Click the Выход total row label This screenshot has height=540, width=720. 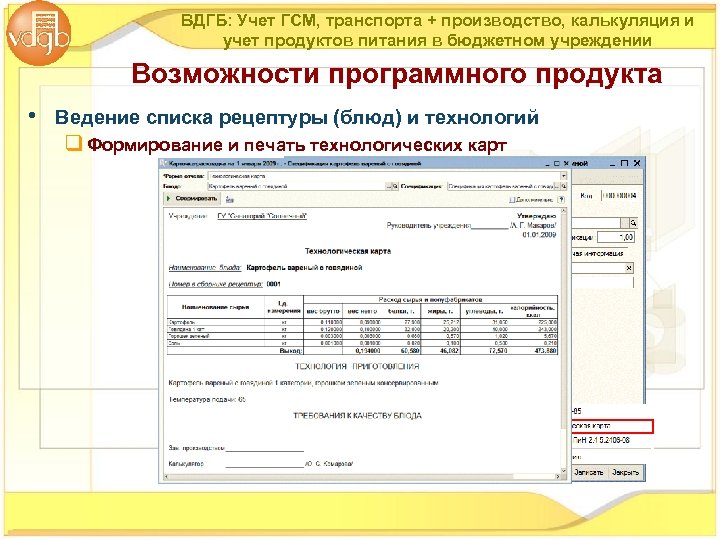point(291,351)
